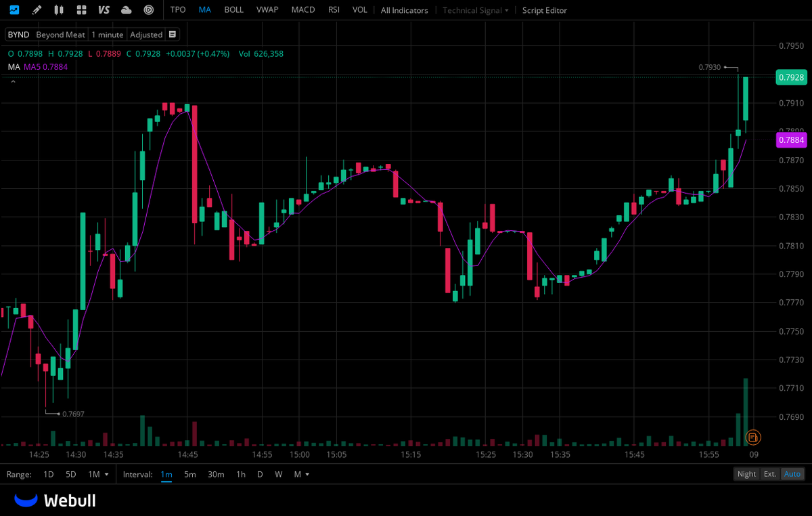Select the D daily interval
The image size is (812, 516).
pos(260,474)
